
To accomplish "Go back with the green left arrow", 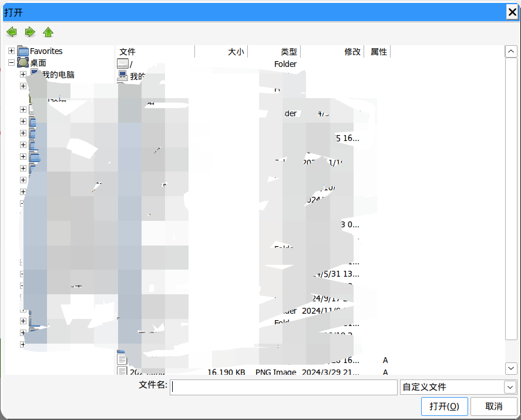I will [12, 32].
